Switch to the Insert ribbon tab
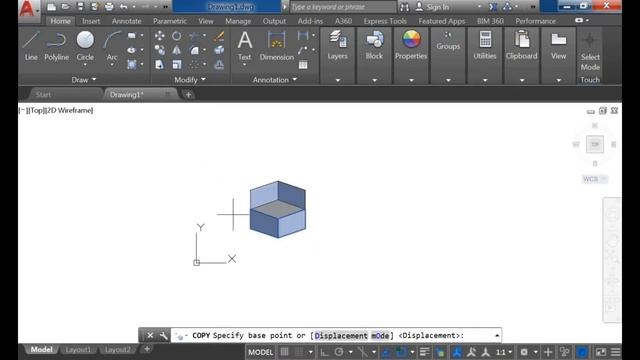 [91, 21]
